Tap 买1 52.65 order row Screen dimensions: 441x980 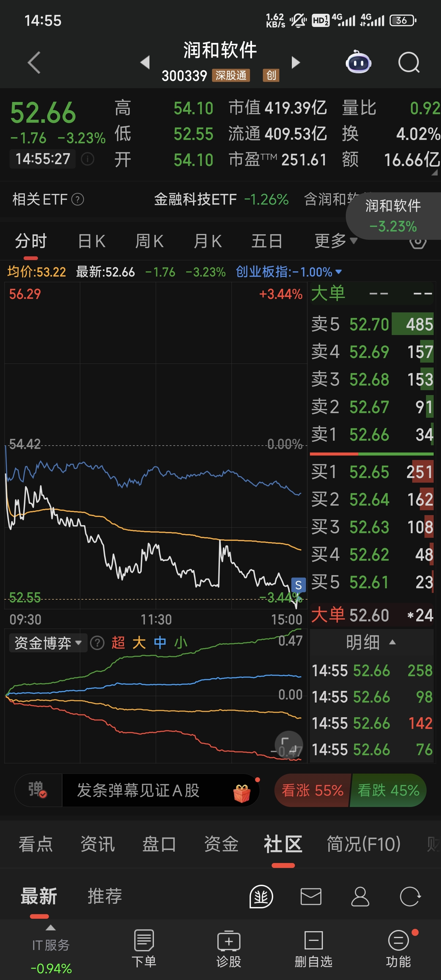[372, 472]
